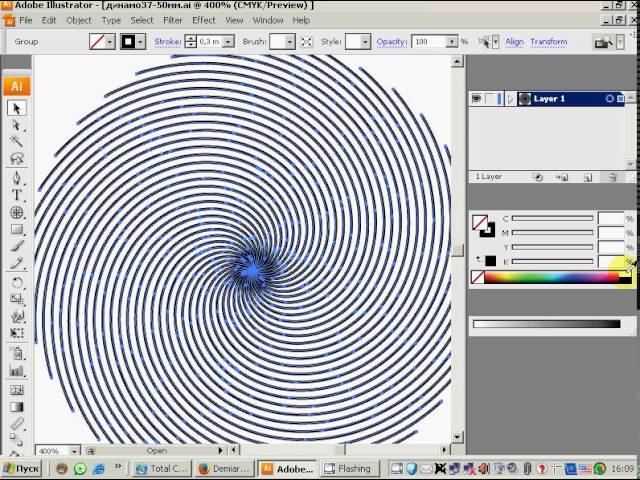Click the Opacity input field showing 100
This screenshot has height=480, width=640.
[x=430, y=42]
